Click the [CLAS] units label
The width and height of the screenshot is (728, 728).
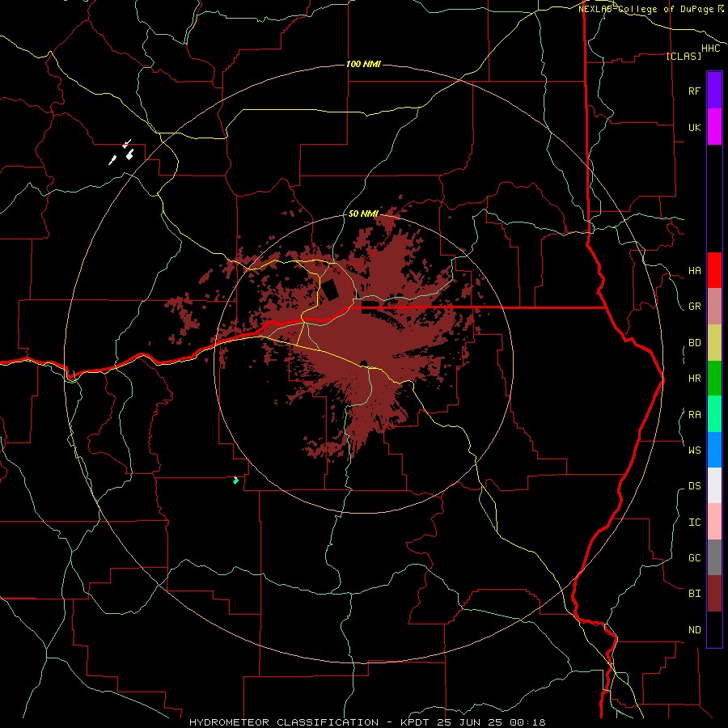(684, 56)
